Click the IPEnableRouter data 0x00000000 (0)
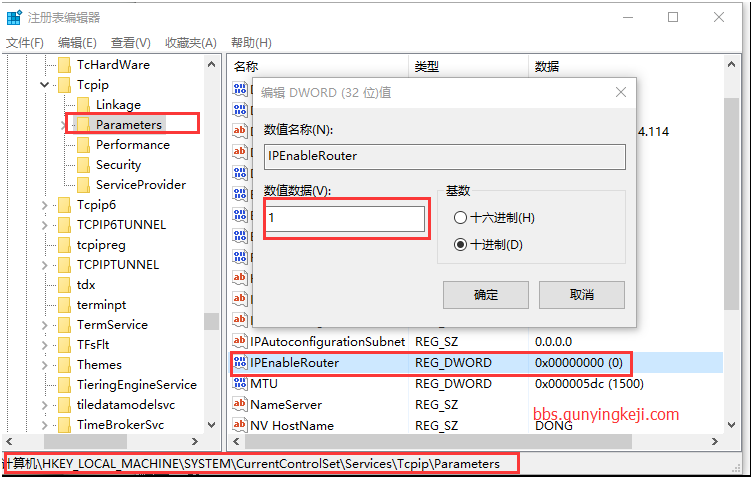753x479 pixels. [x=579, y=363]
